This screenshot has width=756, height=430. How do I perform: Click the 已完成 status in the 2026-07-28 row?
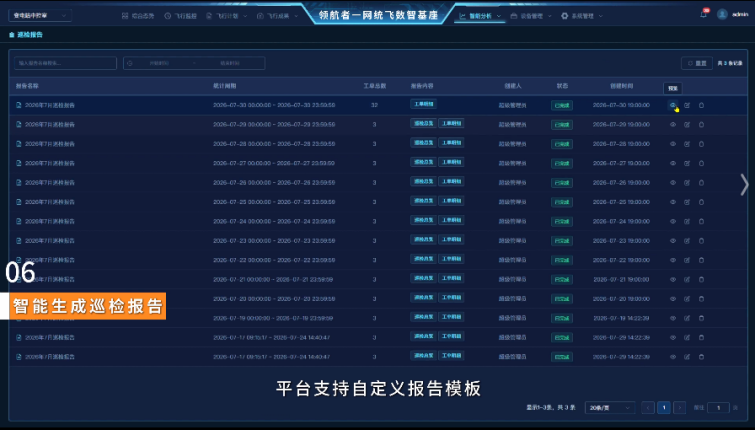(x=562, y=144)
